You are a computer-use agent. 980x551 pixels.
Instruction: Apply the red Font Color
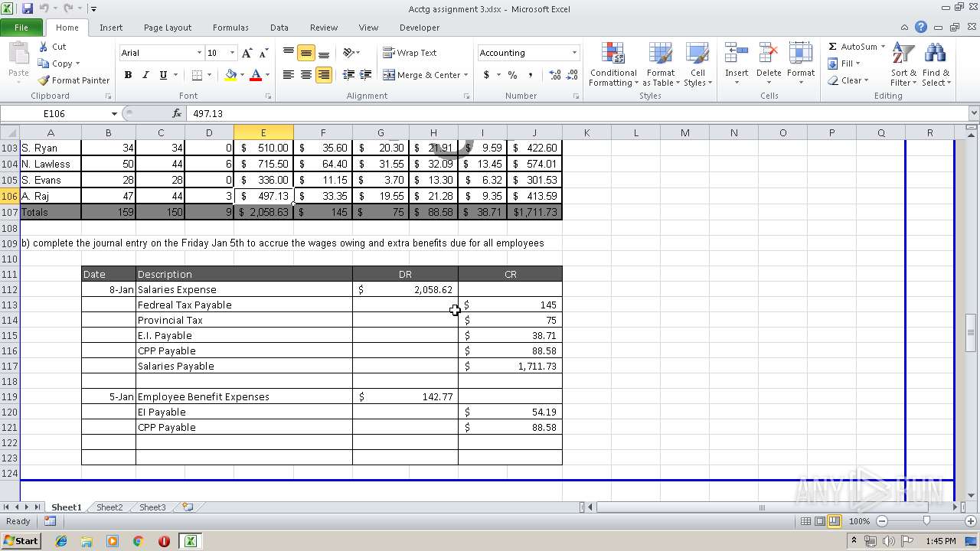pyautogui.click(x=256, y=75)
